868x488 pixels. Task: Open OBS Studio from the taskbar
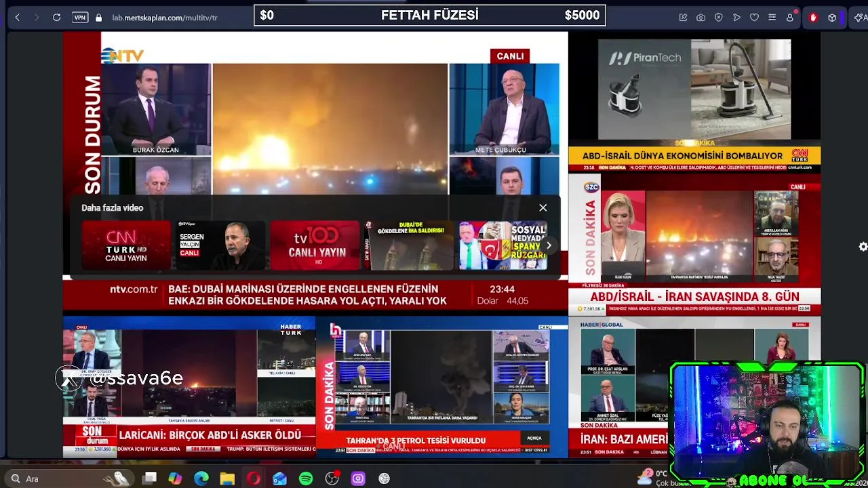pos(332,479)
